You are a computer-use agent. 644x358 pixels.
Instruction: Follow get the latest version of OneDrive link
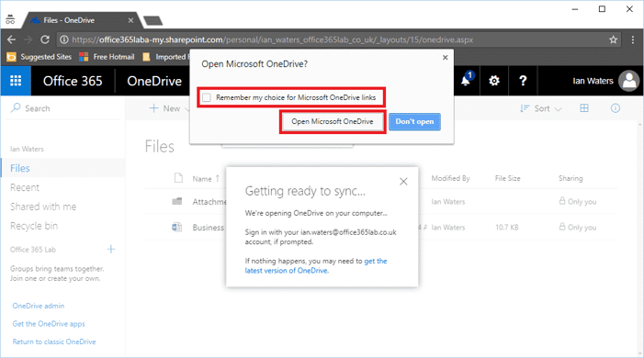pyautogui.click(x=316, y=265)
